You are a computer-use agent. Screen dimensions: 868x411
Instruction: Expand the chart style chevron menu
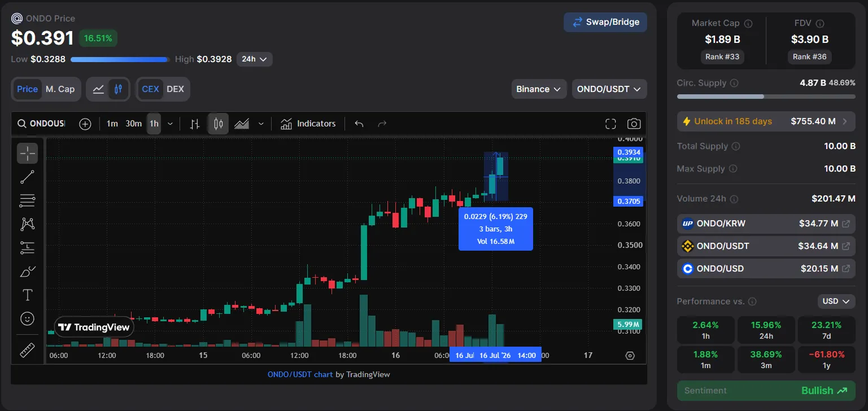point(261,124)
